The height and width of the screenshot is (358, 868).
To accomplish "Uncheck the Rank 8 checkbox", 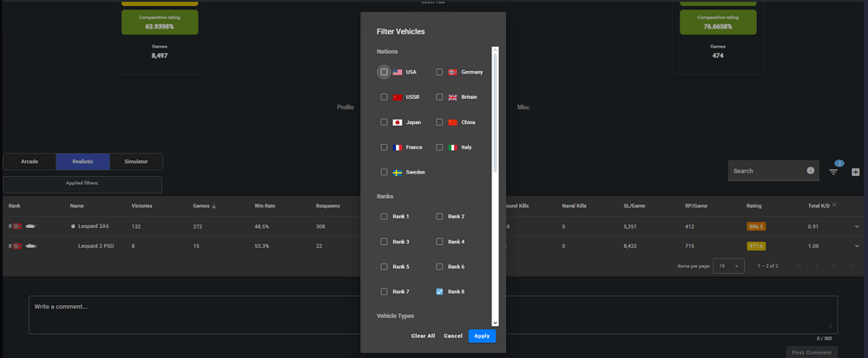I will [x=440, y=291].
